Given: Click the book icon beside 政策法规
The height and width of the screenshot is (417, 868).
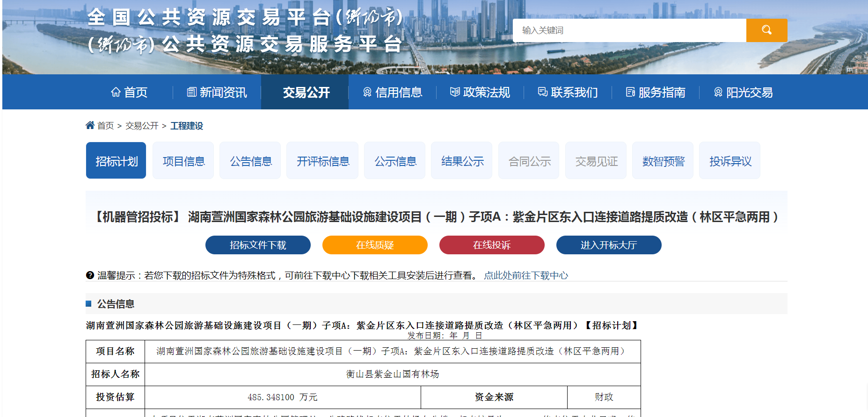Looking at the screenshot, I should click(455, 93).
